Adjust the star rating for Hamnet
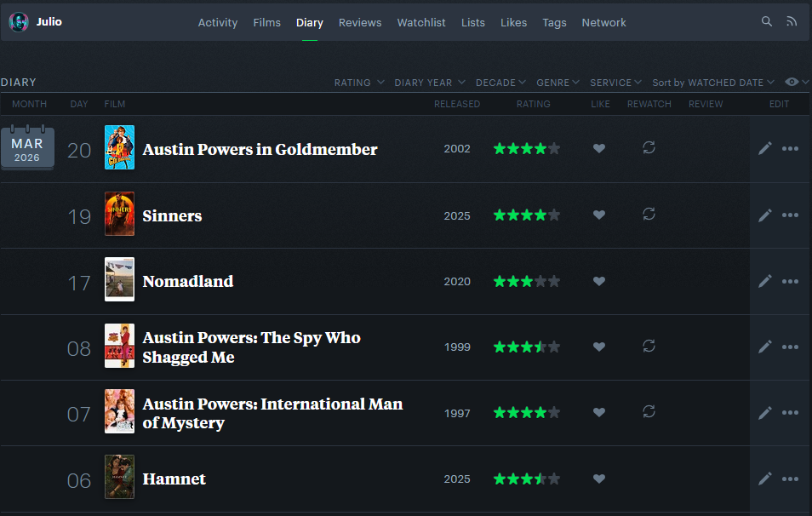 click(527, 479)
